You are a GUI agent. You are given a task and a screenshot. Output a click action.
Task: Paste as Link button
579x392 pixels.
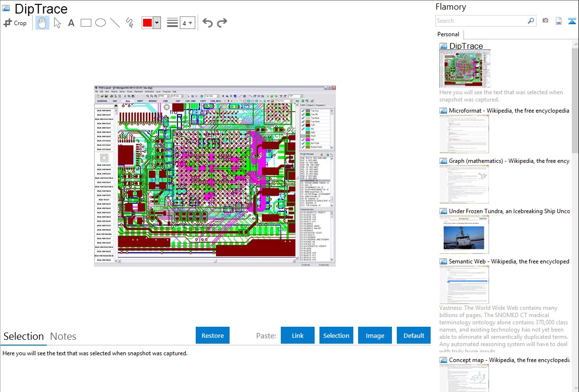298,335
